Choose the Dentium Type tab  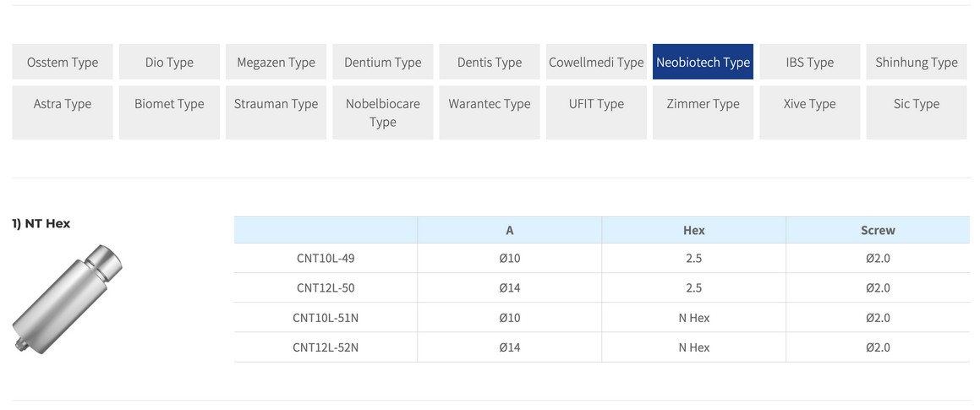point(382,62)
